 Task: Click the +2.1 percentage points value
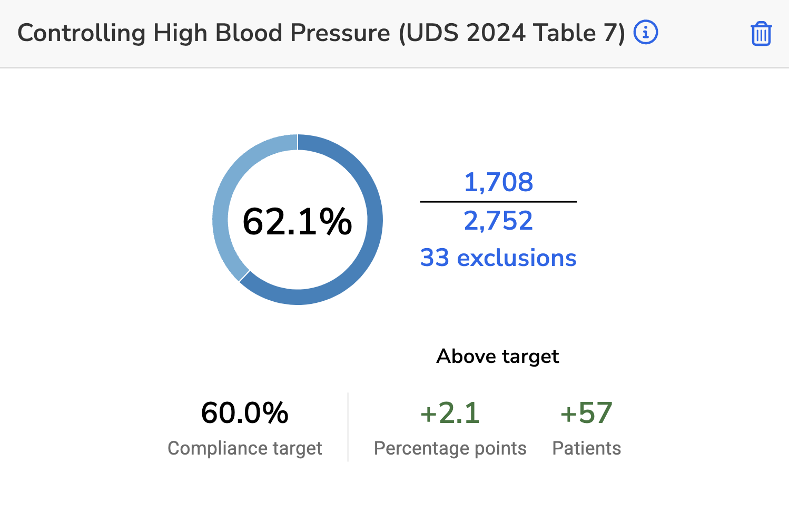pos(450,412)
